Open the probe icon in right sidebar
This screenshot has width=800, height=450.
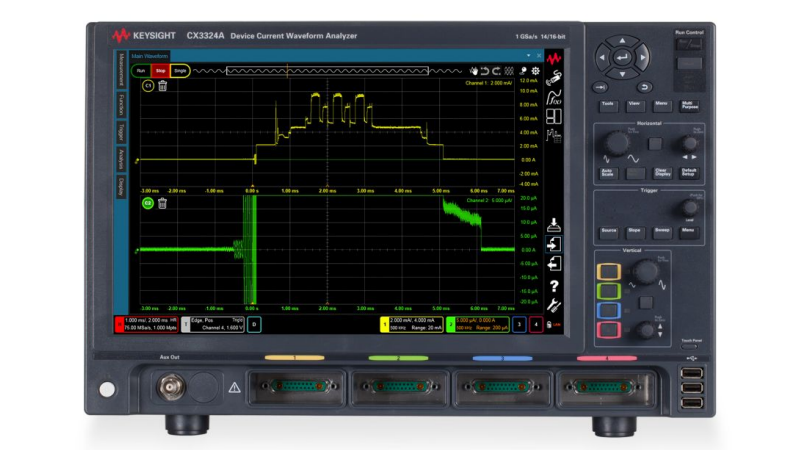pos(554,78)
